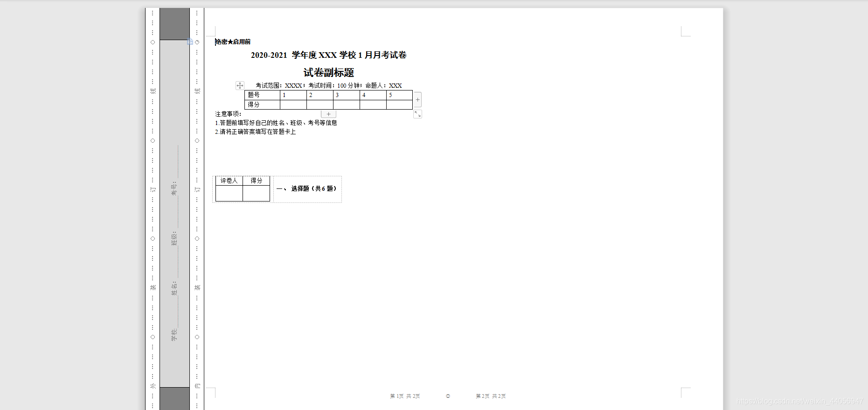The image size is (868, 410).
Task: Click the 得分 cell below 题号
Action: [263, 104]
